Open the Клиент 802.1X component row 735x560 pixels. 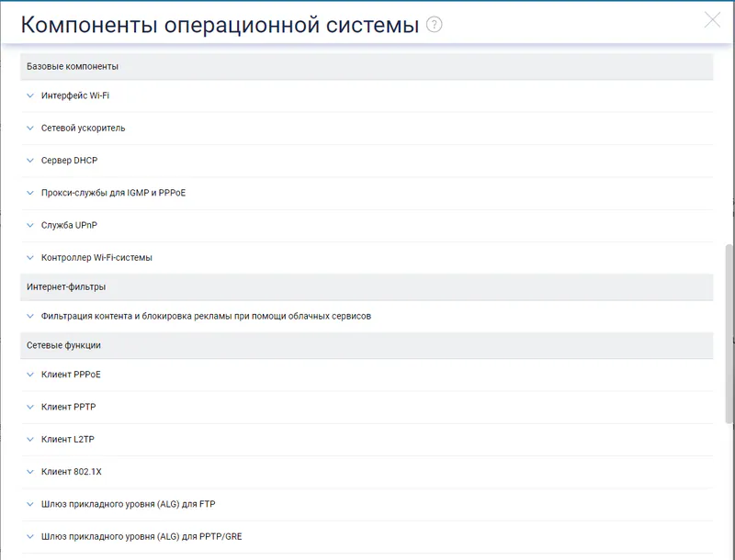[367, 472]
